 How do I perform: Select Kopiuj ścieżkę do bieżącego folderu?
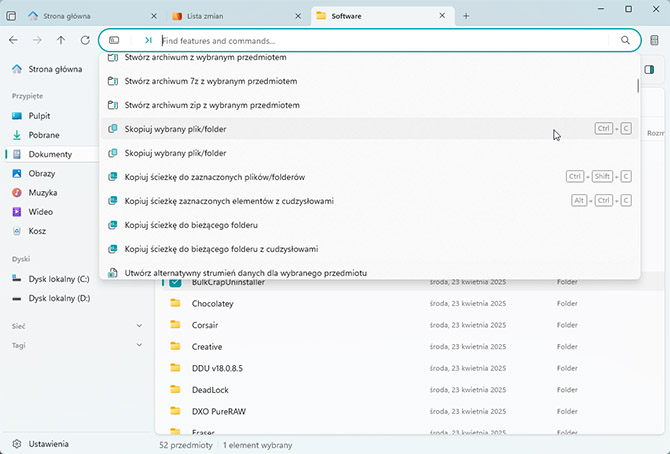click(370, 225)
